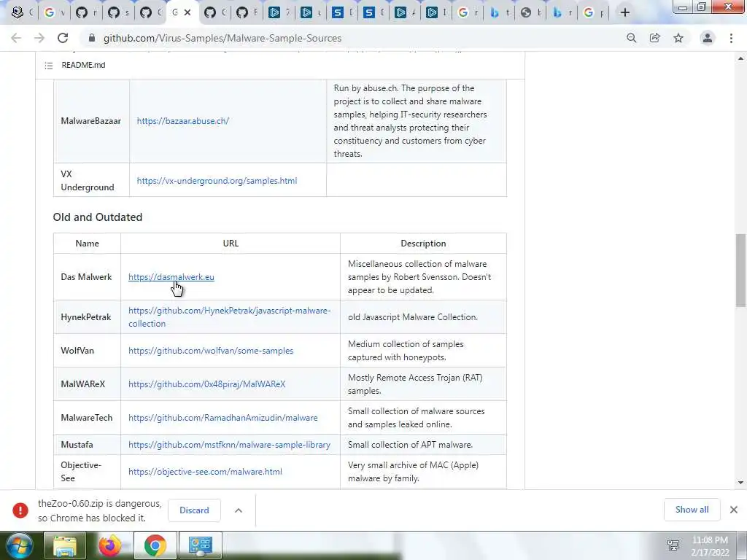This screenshot has height=560, width=747.
Task: Select the 'MalwareTech' name cell
Action: [87, 418]
